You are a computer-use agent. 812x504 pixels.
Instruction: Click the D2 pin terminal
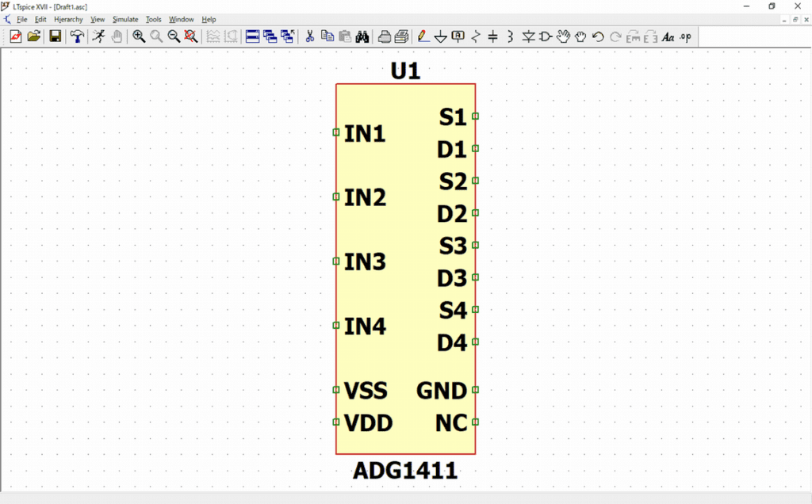(x=476, y=212)
